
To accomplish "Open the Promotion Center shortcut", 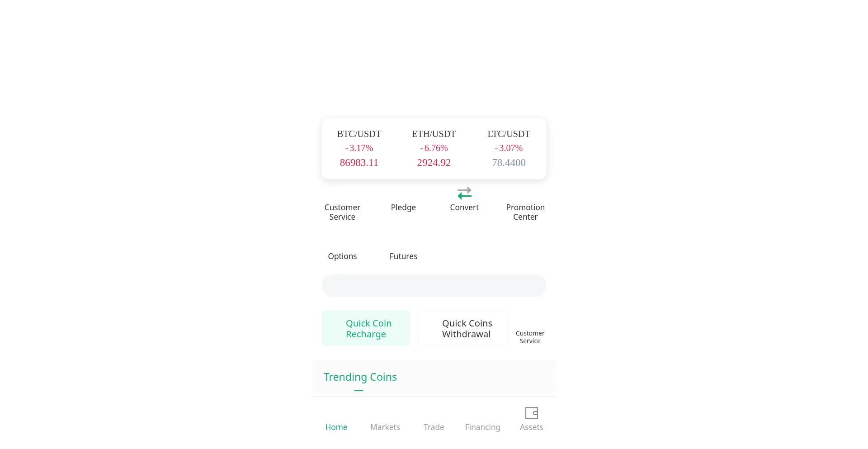I will [525, 212].
